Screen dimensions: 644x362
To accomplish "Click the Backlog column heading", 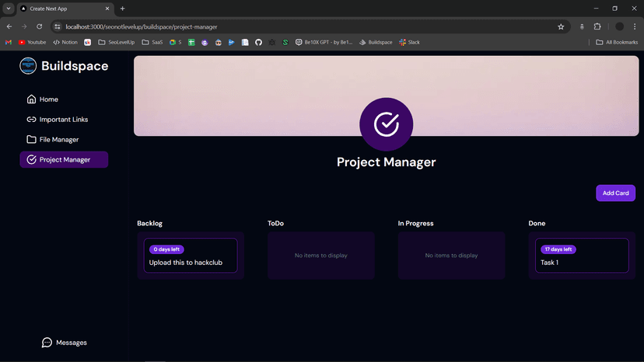I will pos(149,223).
